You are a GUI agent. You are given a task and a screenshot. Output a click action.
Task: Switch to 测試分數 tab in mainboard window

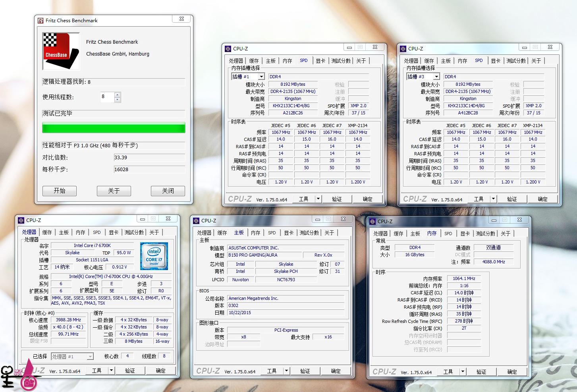pos(309,233)
